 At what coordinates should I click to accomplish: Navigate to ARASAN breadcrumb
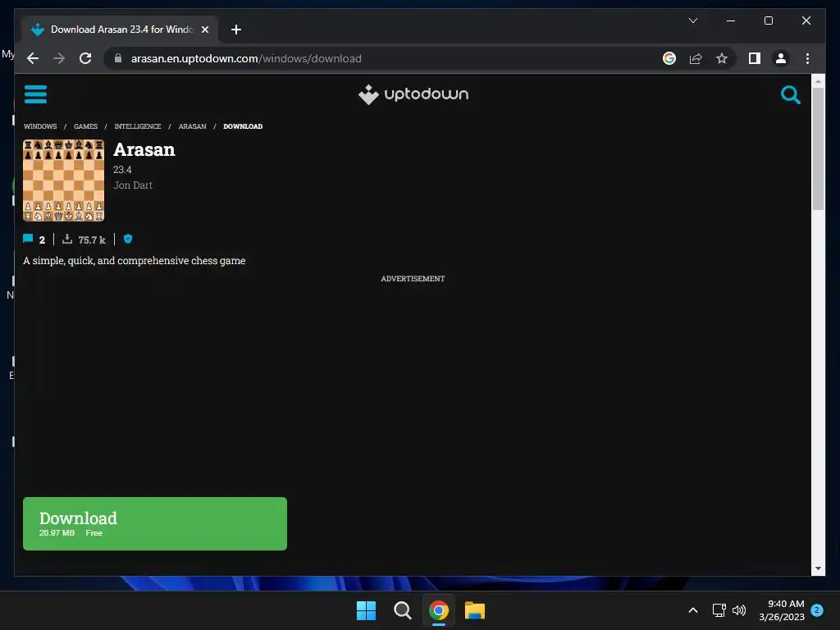pyautogui.click(x=192, y=126)
